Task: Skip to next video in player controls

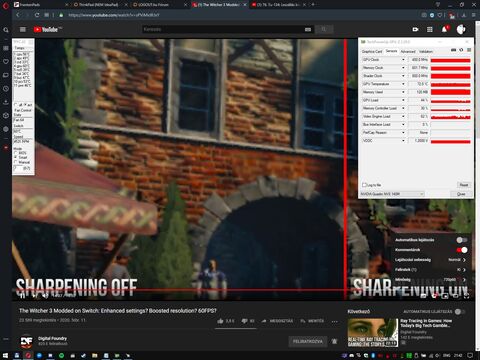Action: tap(34, 295)
